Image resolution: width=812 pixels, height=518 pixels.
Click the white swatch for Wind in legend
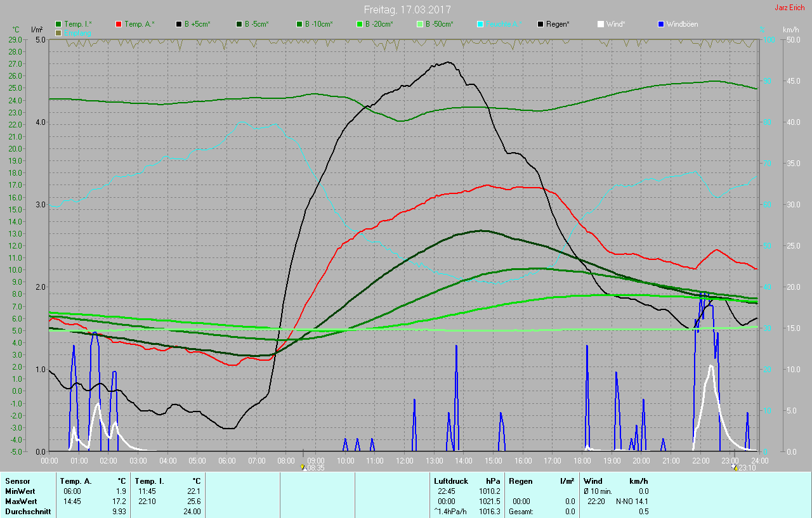click(x=601, y=24)
